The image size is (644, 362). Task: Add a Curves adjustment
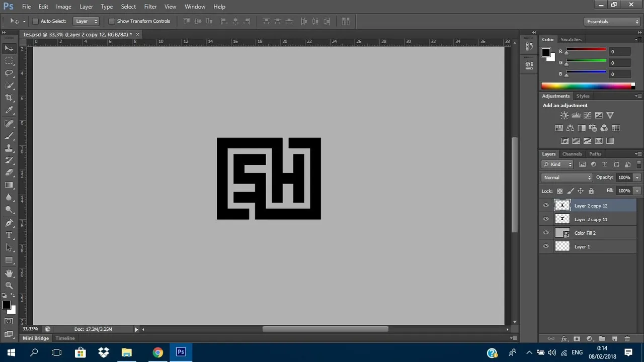[x=587, y=116]
